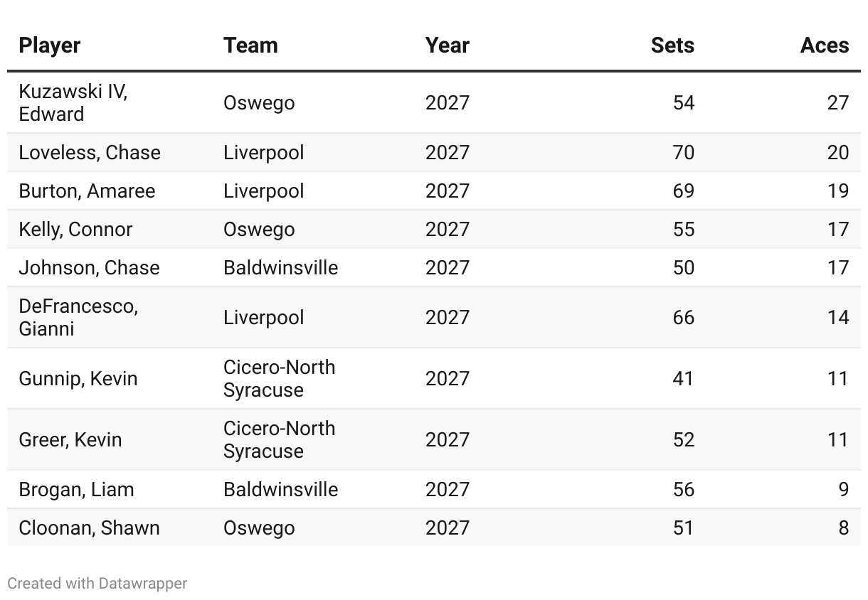
Task: Select Cicero-North Syracuse in Gunnip's row
Action: [x=279, y=379]
